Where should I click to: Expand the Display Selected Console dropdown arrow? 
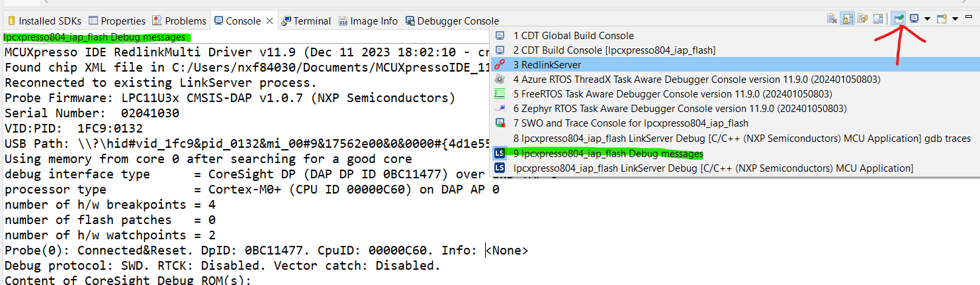927,19
